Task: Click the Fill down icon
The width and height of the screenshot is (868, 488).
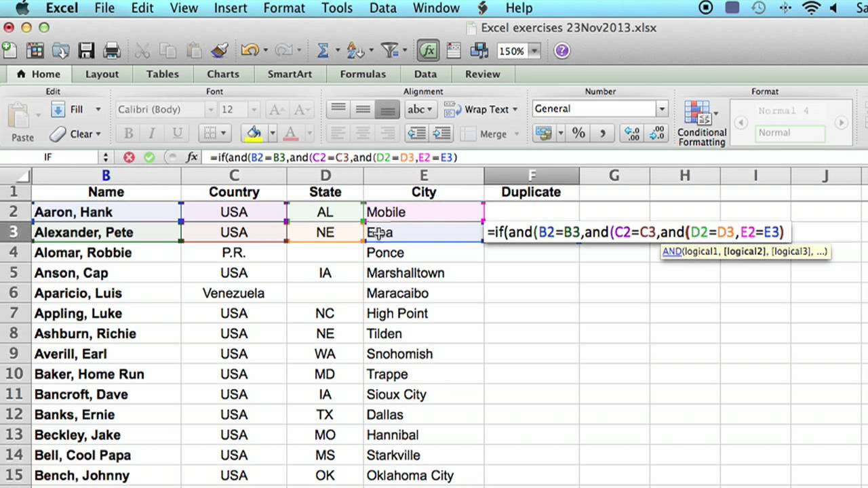Action: tap(58, 109)
